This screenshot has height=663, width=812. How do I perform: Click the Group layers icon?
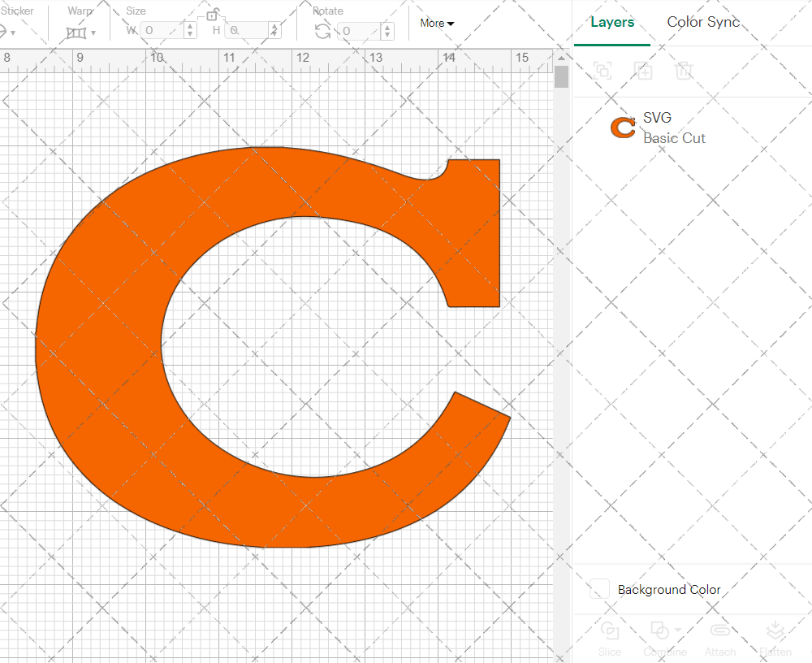603,71
